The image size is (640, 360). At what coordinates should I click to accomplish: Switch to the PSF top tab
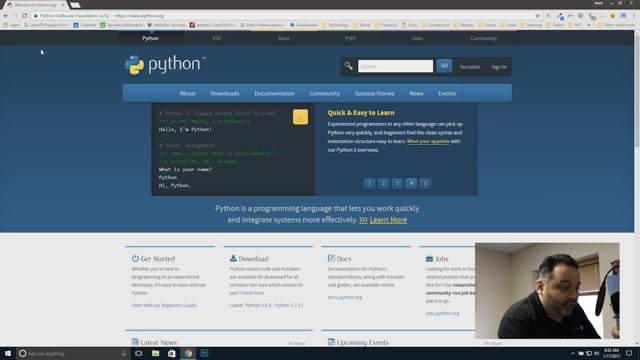coord(217,38)
